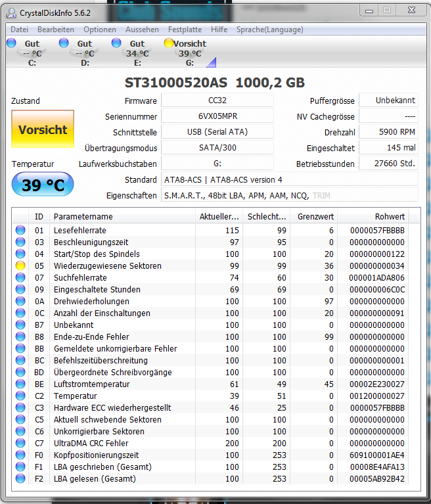Sort by the Aktueller column header
Image resolution: width=431 pixels, height=504 pixels.
coord(219,217)
